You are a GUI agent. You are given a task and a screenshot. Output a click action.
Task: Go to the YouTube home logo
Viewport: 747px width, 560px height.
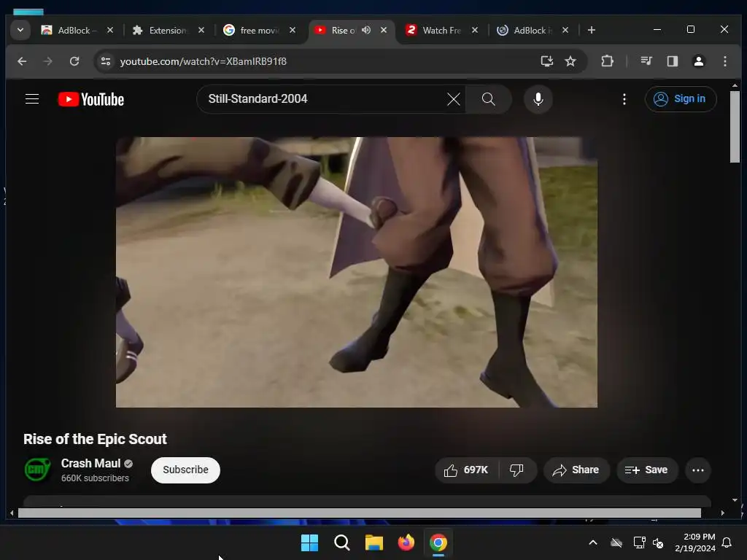91,99
